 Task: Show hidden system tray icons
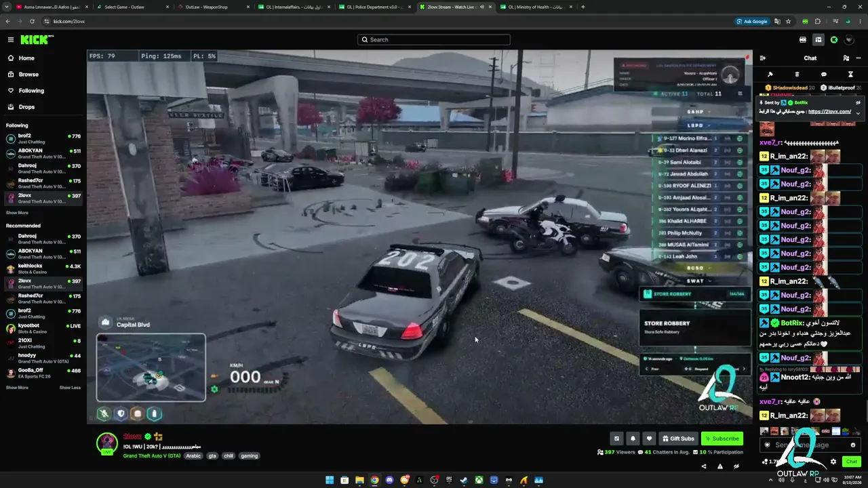click(x=771, y=481)
